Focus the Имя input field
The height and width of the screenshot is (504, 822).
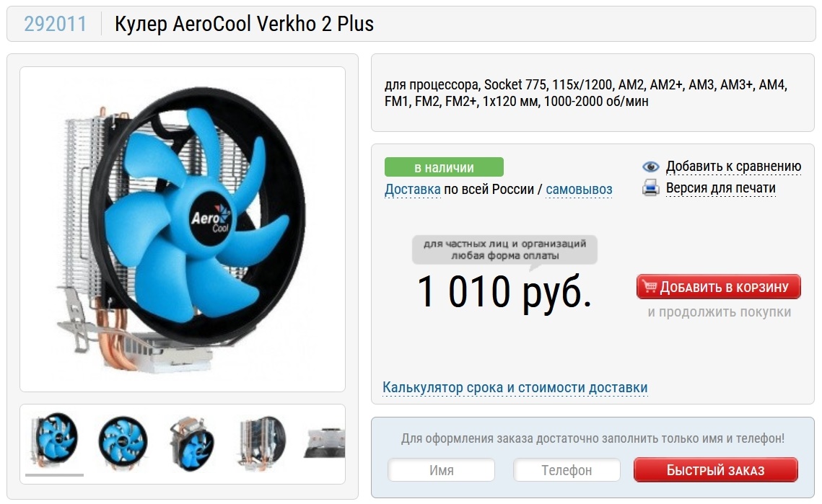coord(442,470)
